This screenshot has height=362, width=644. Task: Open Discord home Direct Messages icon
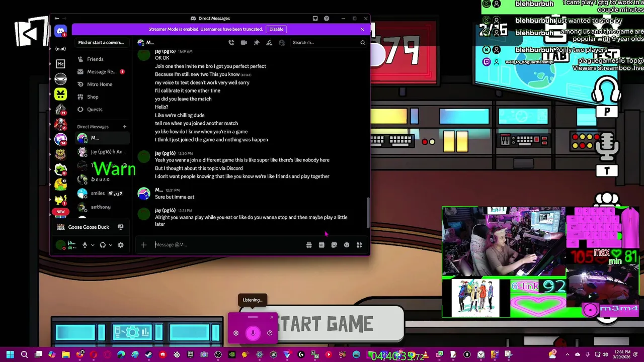click(x=60, y=31)
